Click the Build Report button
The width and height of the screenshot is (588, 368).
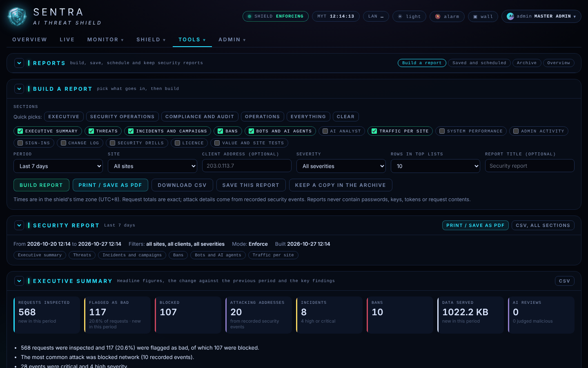[x=41, y=185]
